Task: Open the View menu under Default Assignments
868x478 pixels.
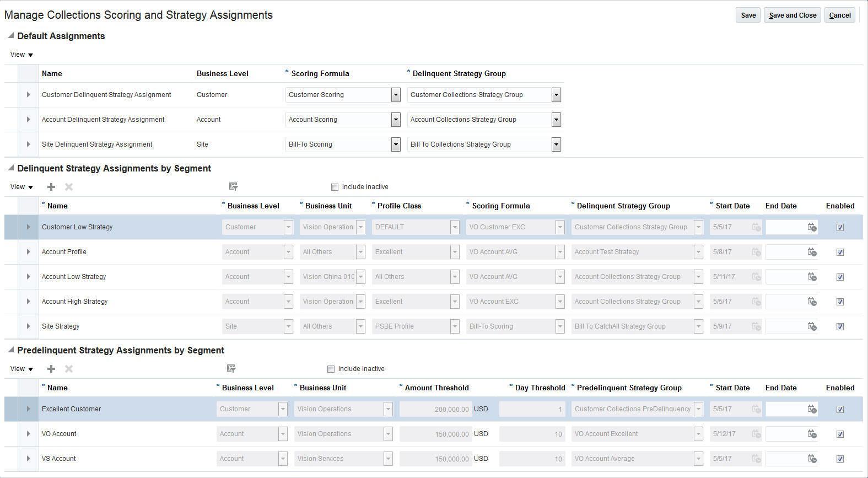Action: click(21, 55)
